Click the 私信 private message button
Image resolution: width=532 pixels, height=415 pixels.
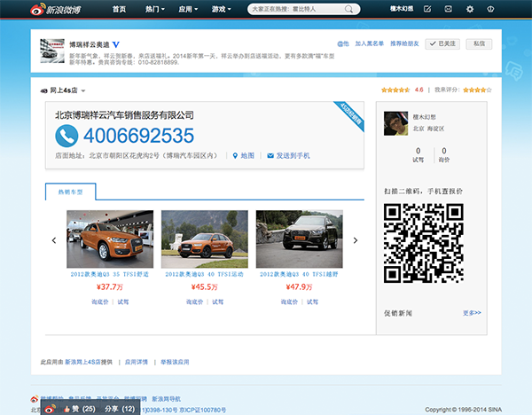(x=479, y=43)
